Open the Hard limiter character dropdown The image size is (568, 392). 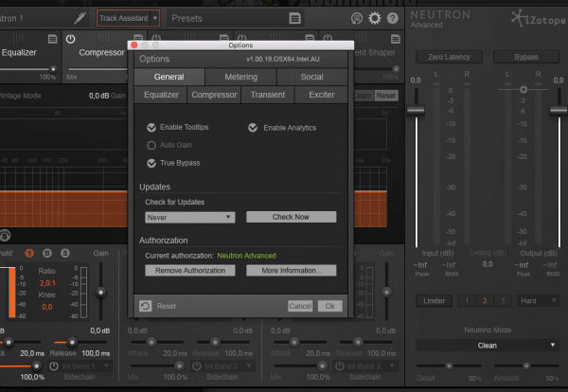point(538,301)
